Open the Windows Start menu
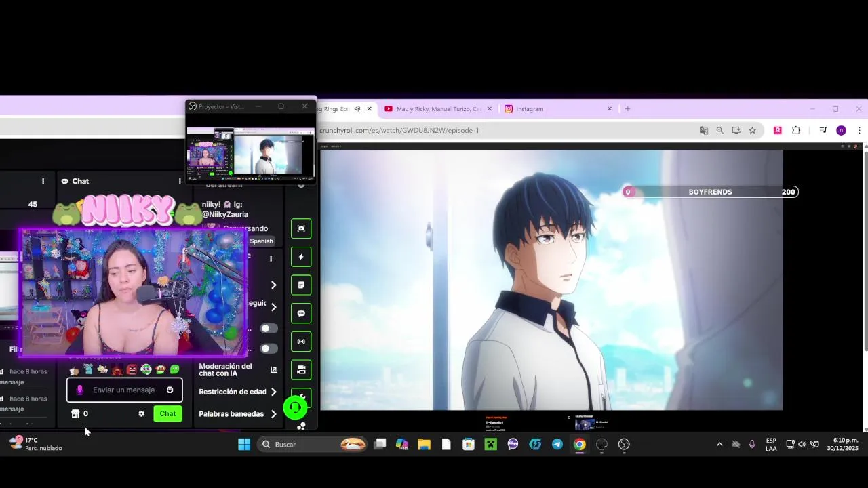This screenshot has height=488, width=868. pos(244,445)
